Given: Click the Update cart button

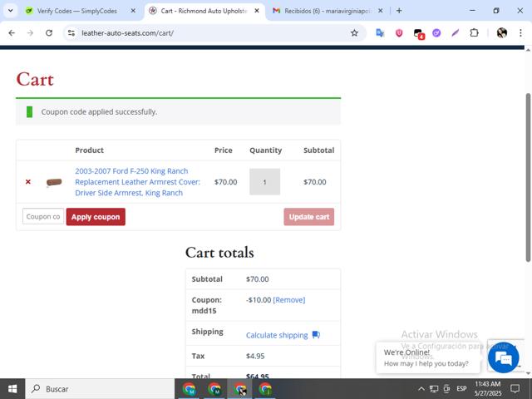Looking at the screenshot, I should (309, 217).
